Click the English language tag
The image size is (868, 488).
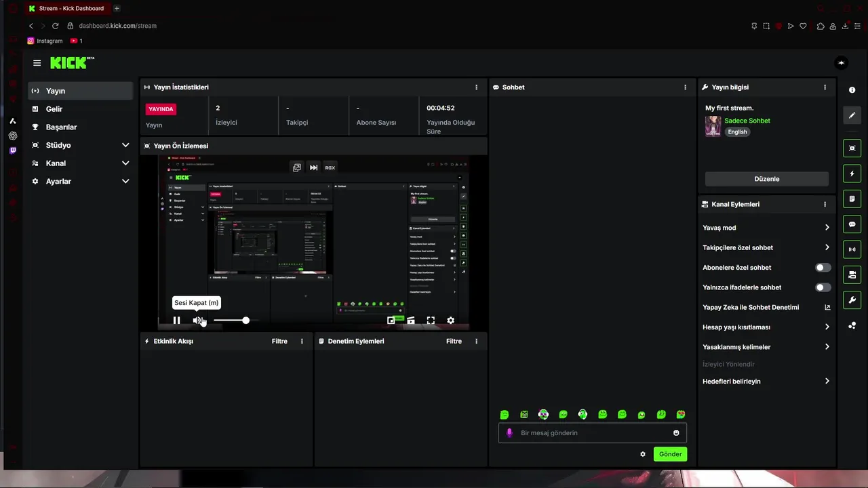pyautogui.click(x=737, y=132)
